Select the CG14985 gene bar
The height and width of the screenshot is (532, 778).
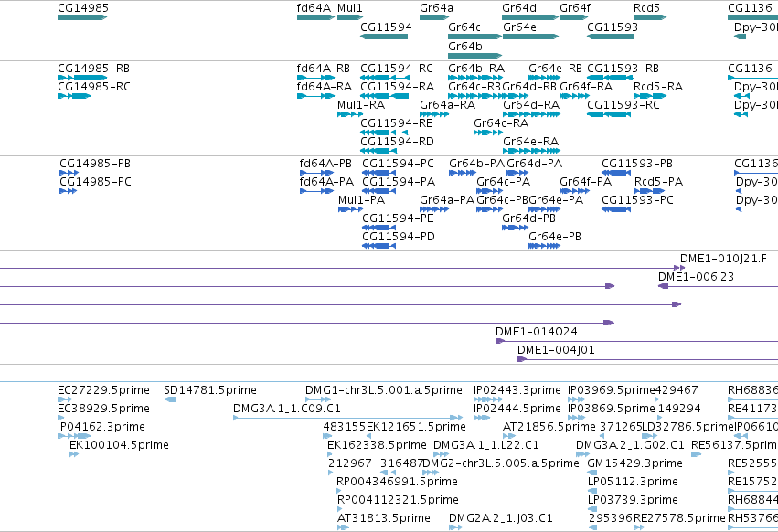tap(82, 17)
